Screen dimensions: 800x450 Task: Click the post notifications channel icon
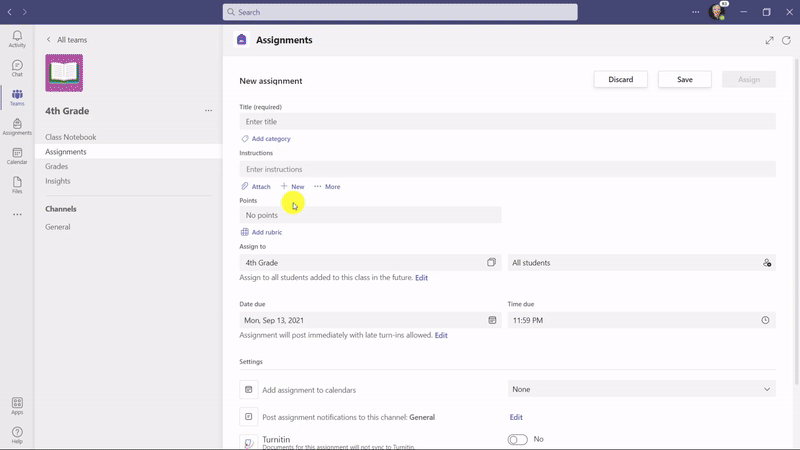click(248, 416)
